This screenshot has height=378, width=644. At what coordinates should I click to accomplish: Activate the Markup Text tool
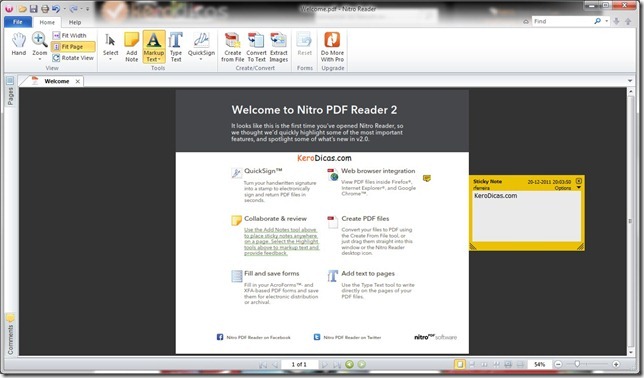pos(154,47)
